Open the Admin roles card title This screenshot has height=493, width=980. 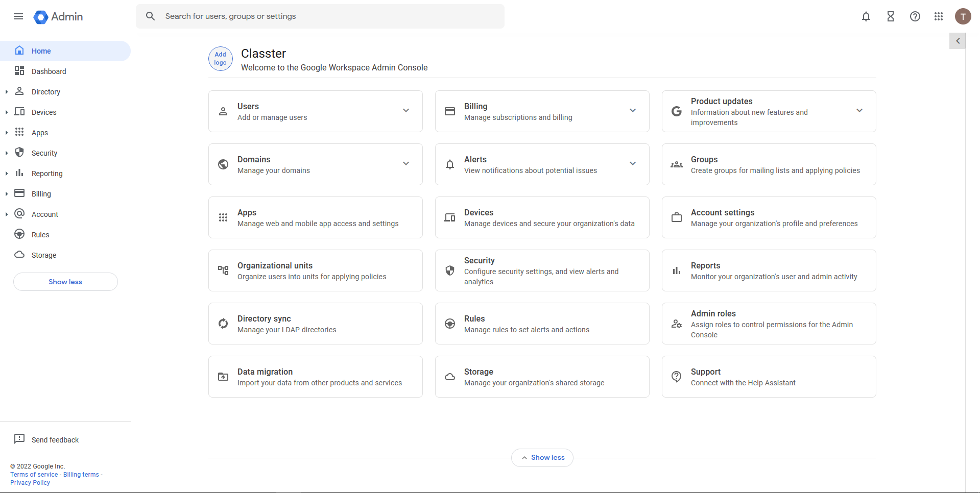(x=713, y=314)
